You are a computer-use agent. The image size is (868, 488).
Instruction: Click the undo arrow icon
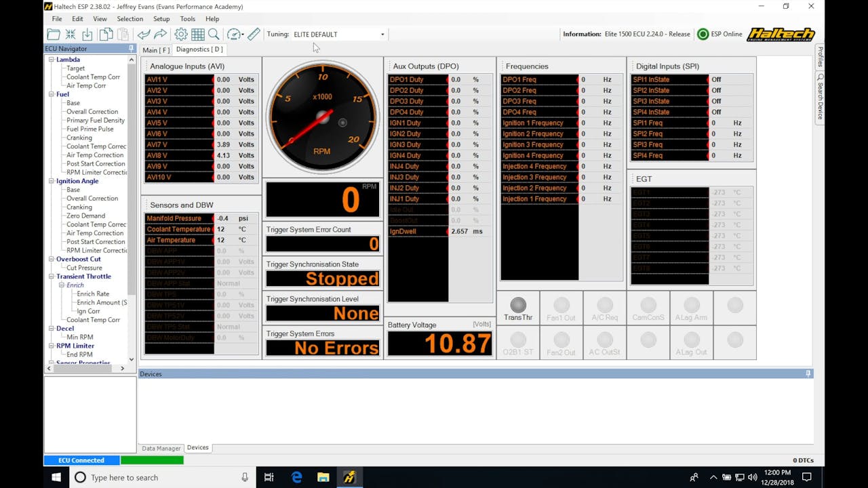(x=144, y=35)
